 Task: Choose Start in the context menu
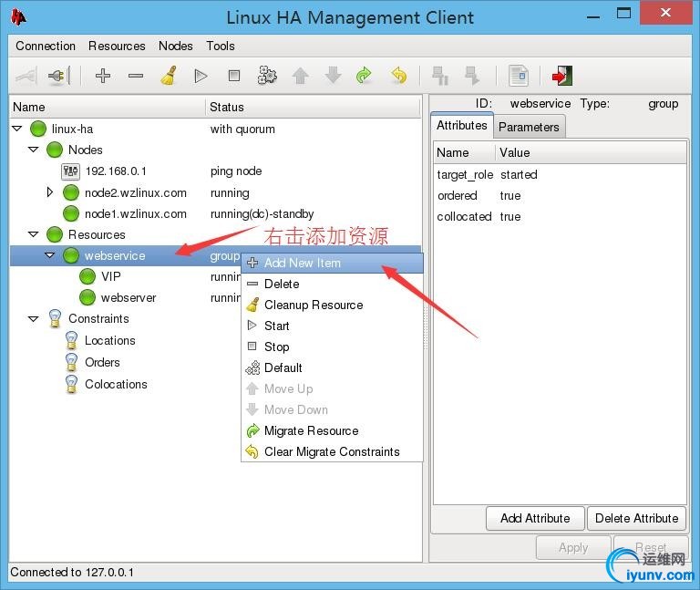click(332, 326)
